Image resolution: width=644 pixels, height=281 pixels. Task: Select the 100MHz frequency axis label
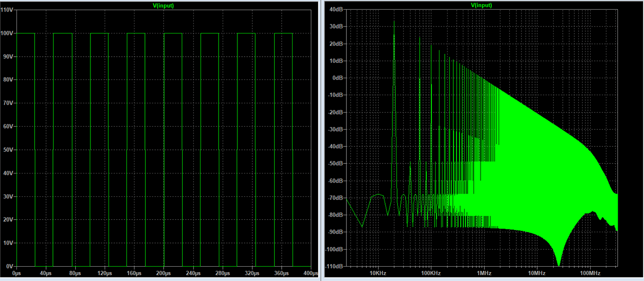click(x=590, y=273)
